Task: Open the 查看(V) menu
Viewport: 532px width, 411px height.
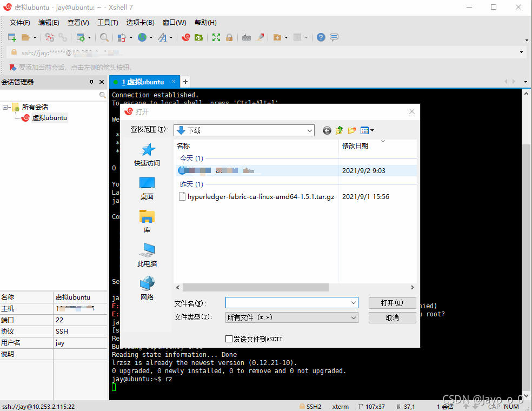Action: coord(78,23)
